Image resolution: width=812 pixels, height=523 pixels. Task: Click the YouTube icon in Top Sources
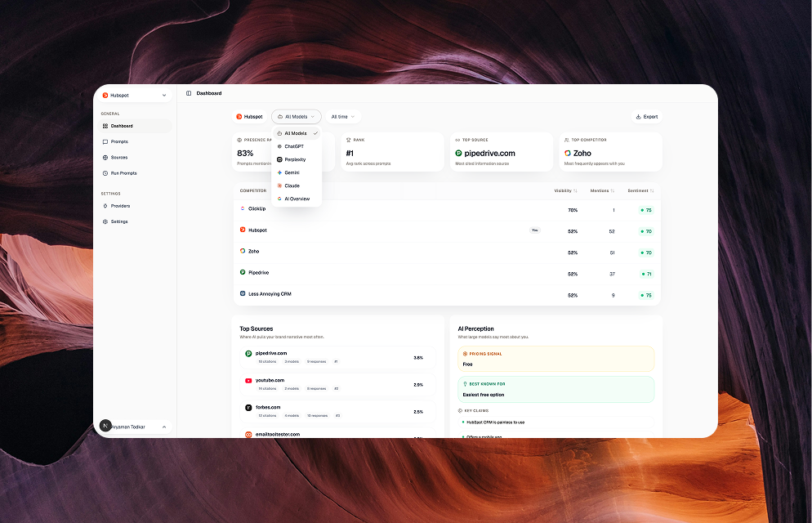248,381
